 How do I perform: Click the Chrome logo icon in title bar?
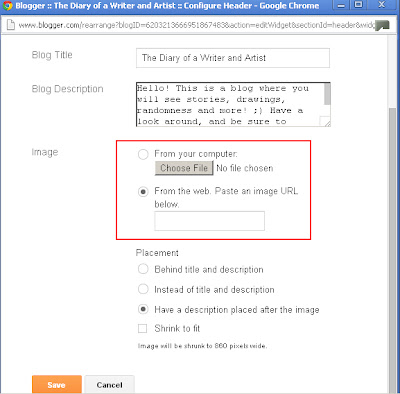click(x=7, y=6)
